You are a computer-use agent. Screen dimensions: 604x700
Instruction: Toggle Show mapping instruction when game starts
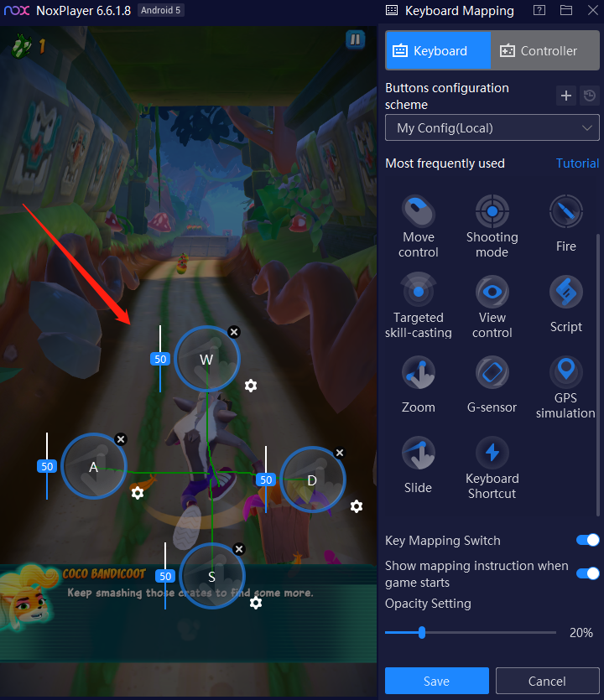point(587,573)
